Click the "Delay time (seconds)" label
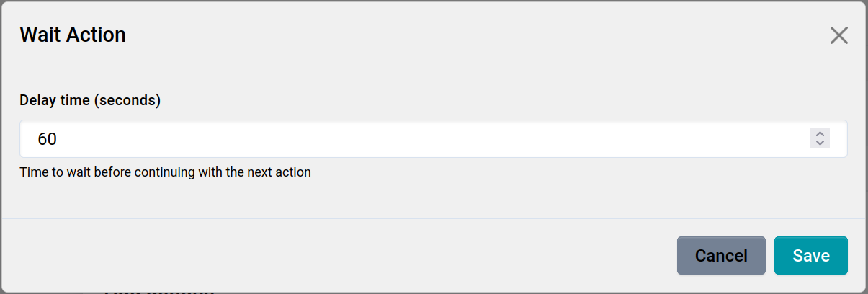Screen dimensions: 868x294 (90, 101)
